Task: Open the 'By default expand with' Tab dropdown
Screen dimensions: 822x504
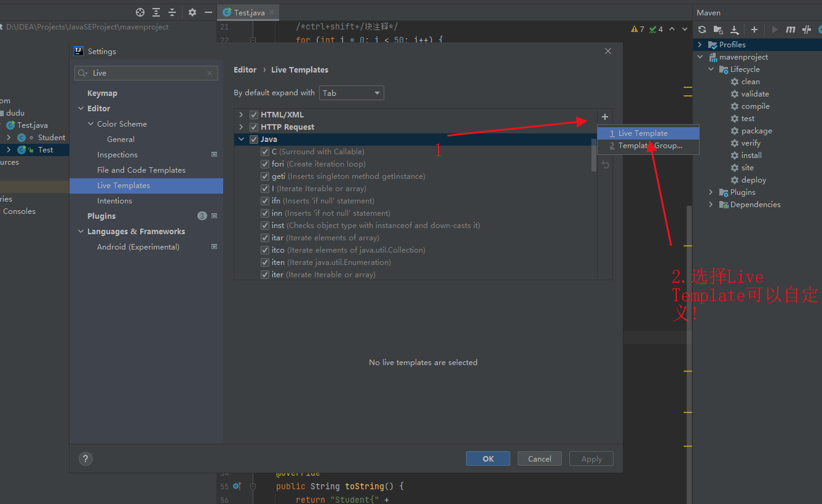Action: pyautogui.click(x=351, y=93)
